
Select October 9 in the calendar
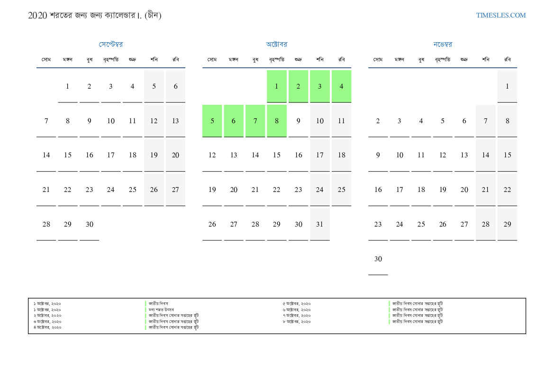pyautogui.click(x=298, y=121)
